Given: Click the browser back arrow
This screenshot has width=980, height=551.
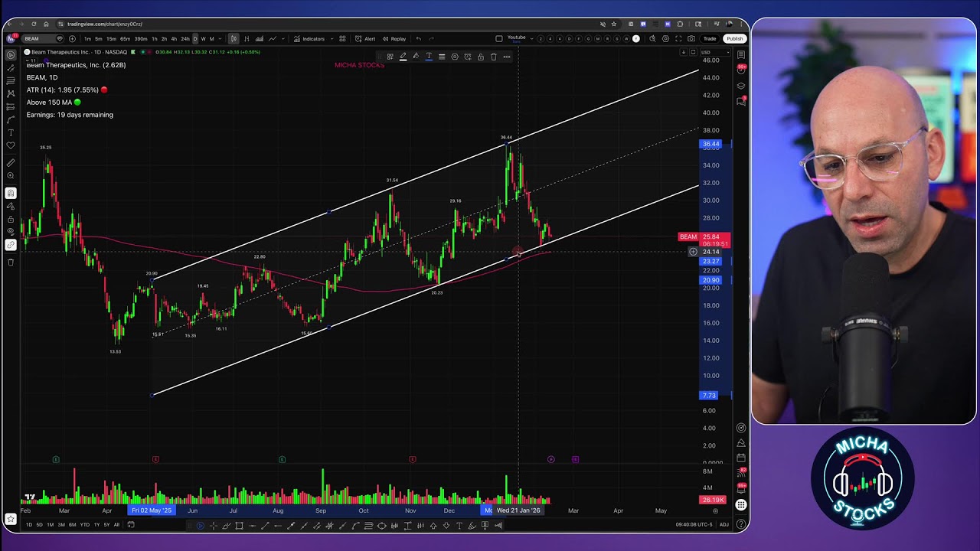Looking at the screenshot, I should tap(9, 24).
